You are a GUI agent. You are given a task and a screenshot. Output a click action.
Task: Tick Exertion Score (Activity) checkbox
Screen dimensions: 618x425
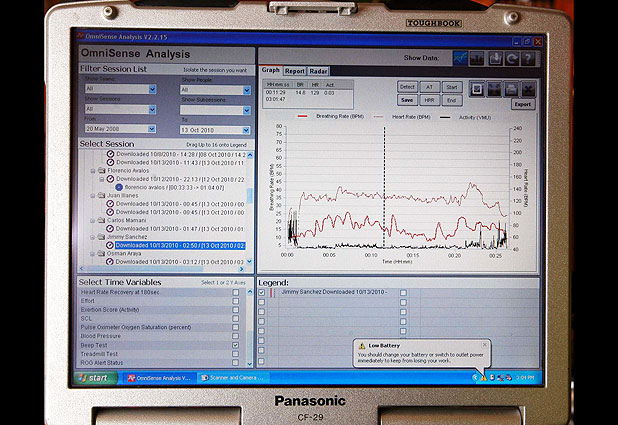235,310
